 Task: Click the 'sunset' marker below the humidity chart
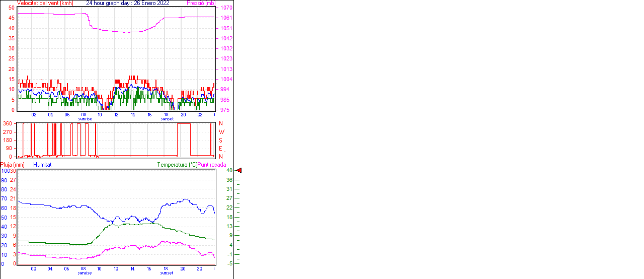167,273
